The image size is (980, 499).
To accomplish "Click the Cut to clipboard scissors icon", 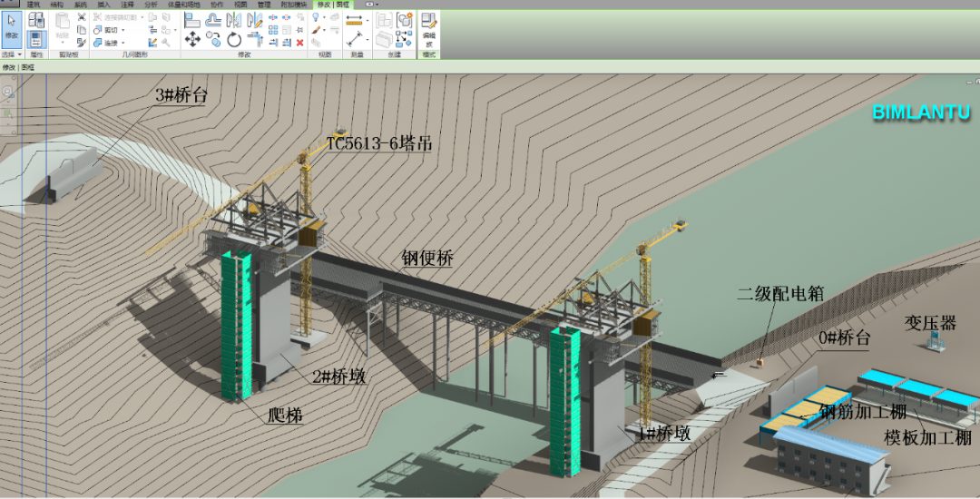I will tap(82, 17).
